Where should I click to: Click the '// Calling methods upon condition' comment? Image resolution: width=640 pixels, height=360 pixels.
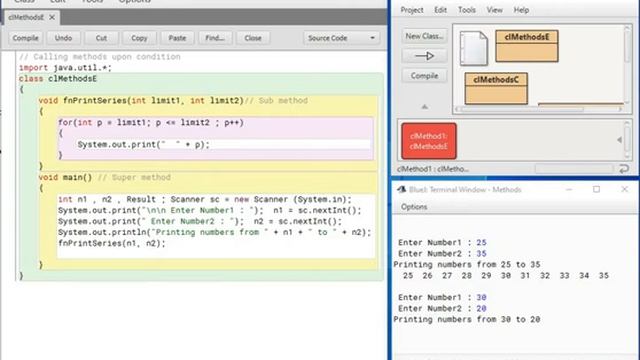(x=100, y=57)
